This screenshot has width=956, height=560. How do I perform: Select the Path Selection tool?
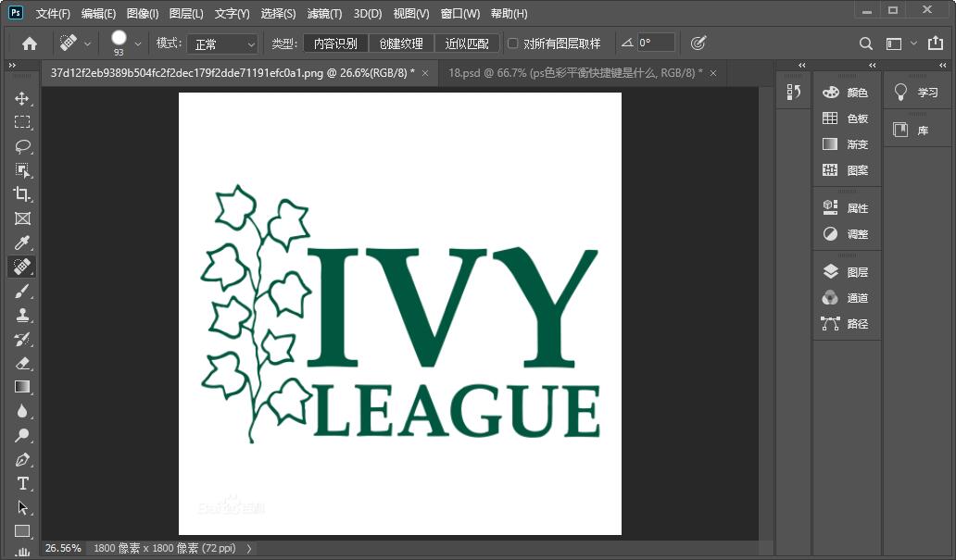pos(22,507)
